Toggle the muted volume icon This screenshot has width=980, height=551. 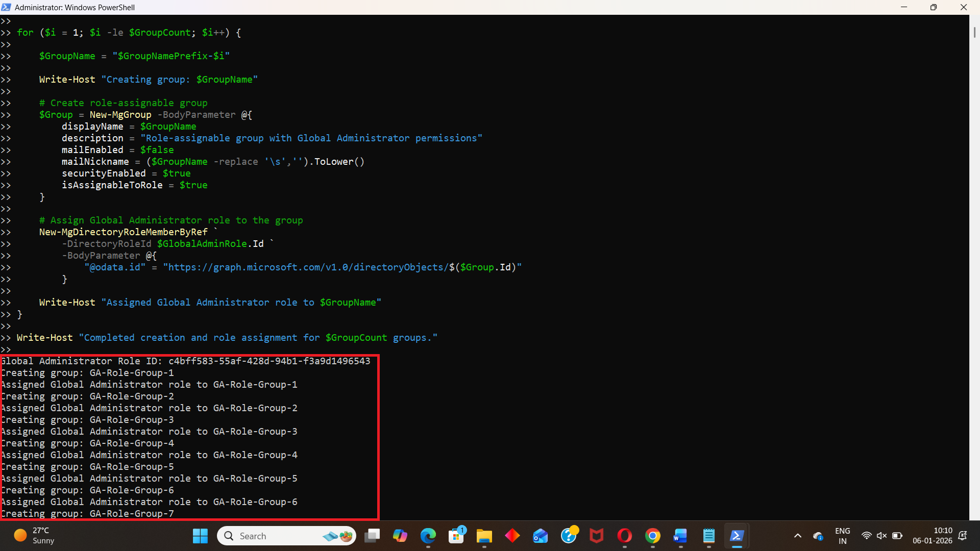[881, 536]
